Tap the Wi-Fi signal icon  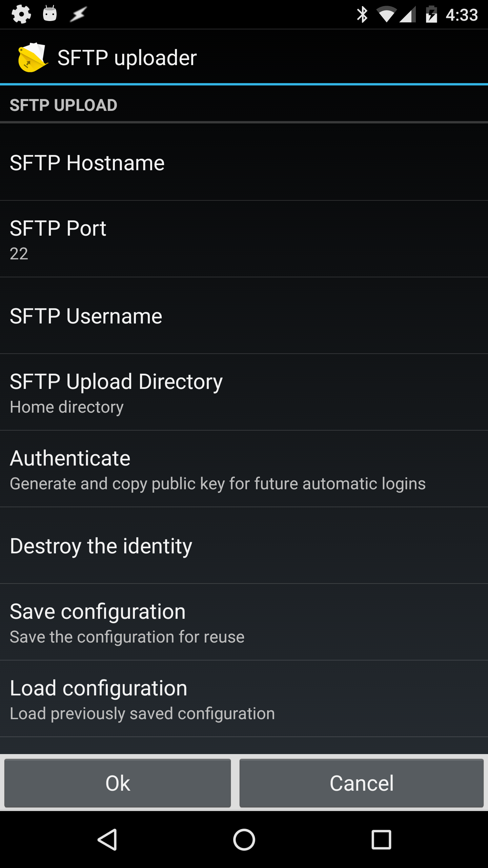tap(386, 15)
